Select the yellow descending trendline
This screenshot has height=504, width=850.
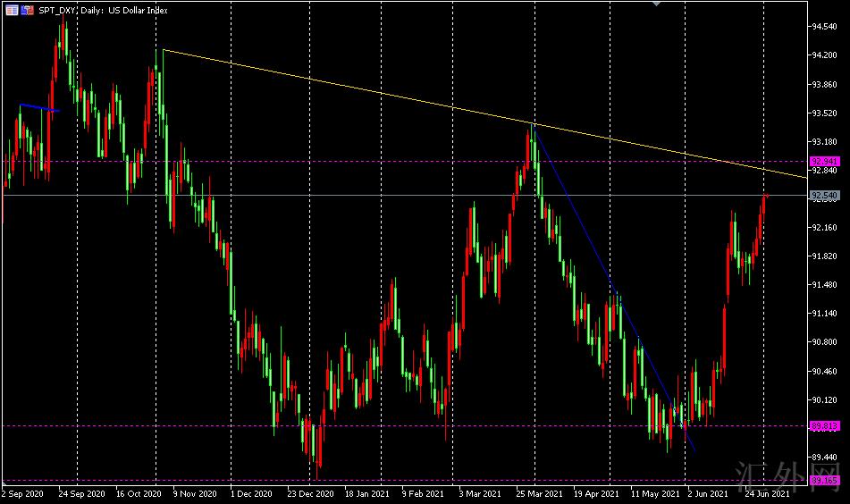click(x=485, y=113)
